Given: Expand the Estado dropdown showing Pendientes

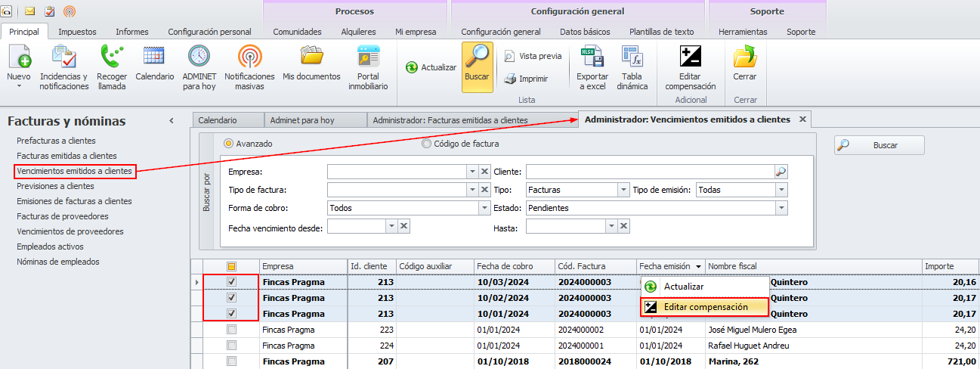Looking at the screenshot, I should pos(781,208).
